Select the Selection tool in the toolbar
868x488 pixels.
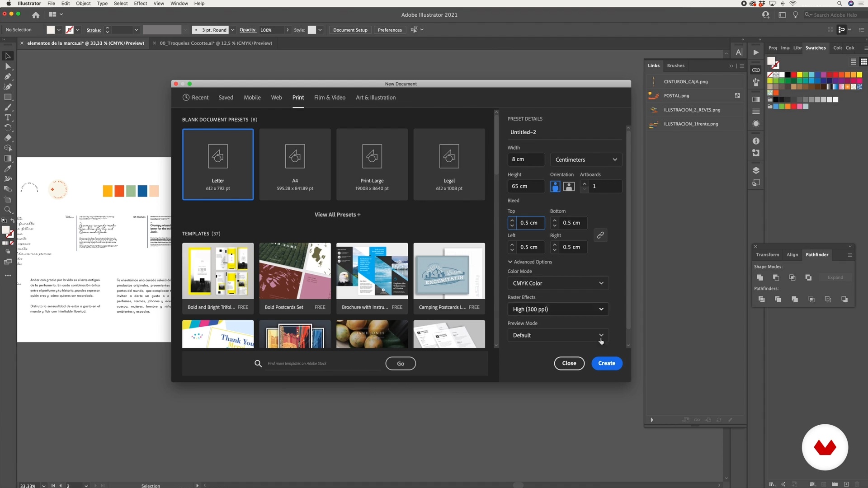(8, 56)
